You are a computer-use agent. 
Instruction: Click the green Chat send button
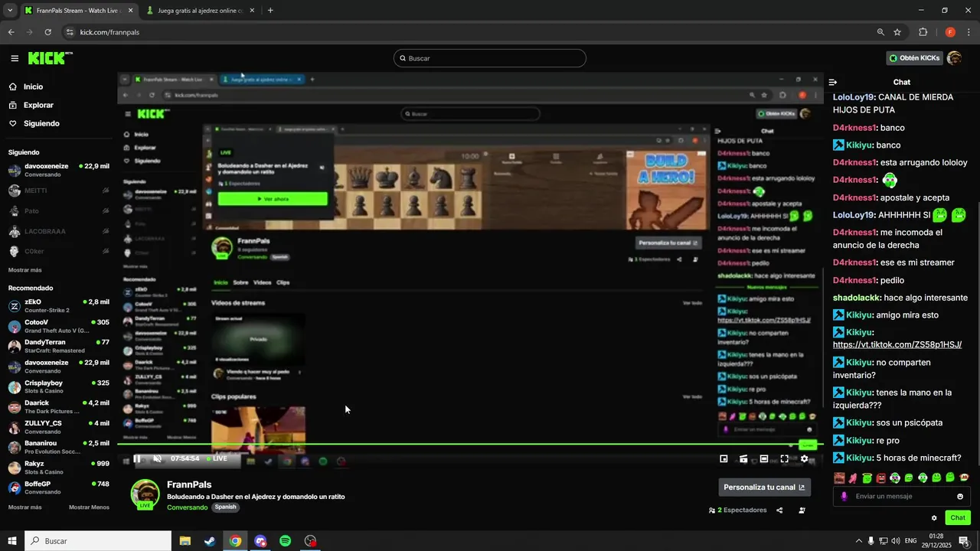pyautogui.click(x=958, y=518)
